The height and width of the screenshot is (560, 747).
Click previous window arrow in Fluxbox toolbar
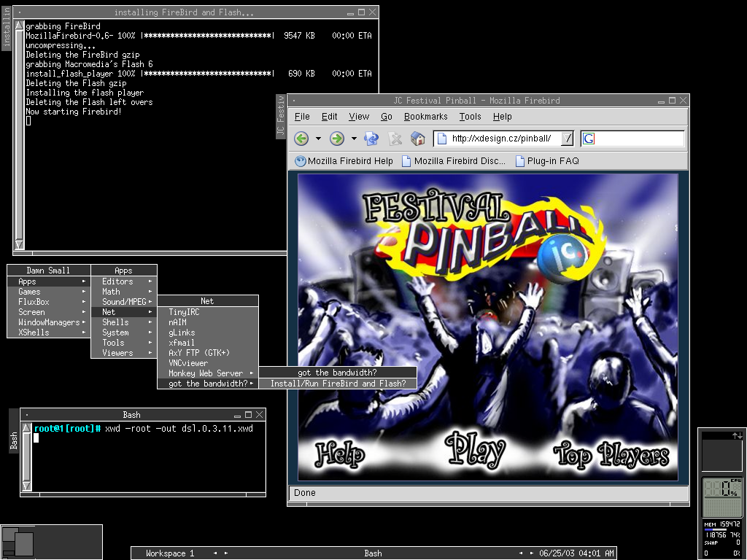521,553
